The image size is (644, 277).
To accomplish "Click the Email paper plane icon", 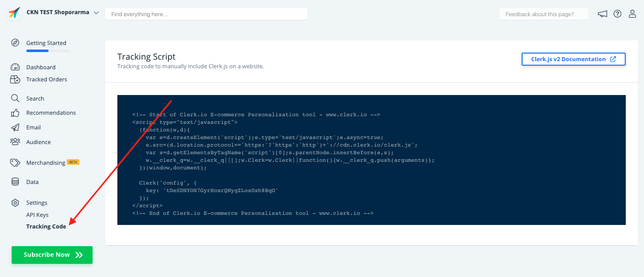I will click(15, 127).
